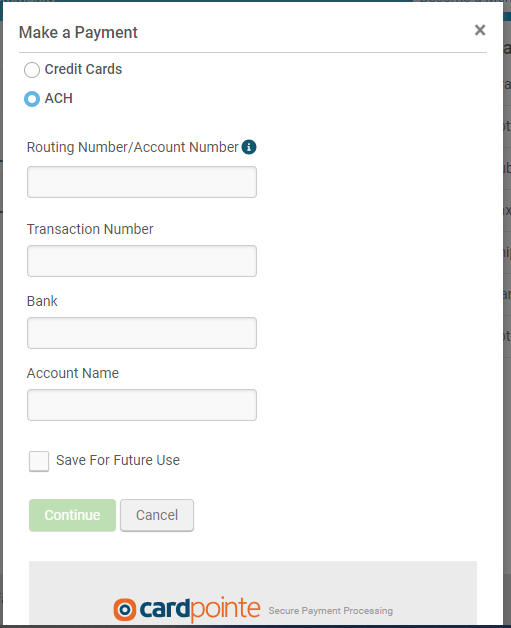Click the 'Transaction Number' label text
Image resolution: width=511 pixels, height=628 pixels.
point(90,229)
